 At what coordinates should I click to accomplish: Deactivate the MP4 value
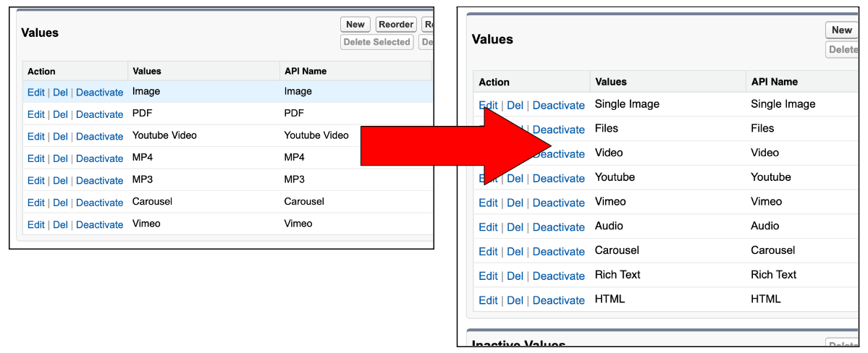[100, 159]
